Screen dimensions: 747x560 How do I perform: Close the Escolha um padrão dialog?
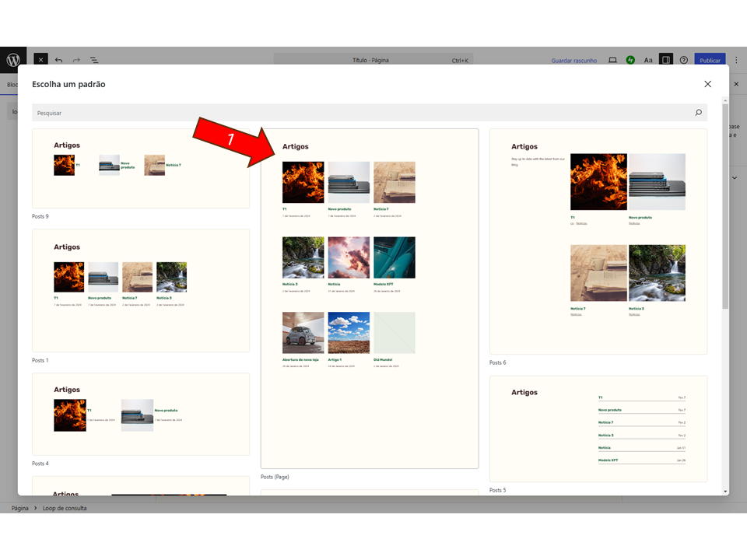[x=707, y=84]
